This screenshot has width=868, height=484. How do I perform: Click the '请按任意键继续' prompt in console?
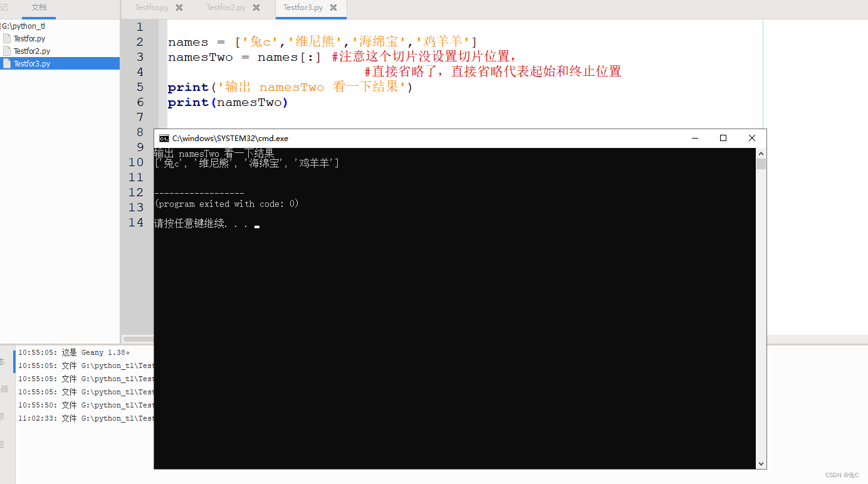click(201, 224)
